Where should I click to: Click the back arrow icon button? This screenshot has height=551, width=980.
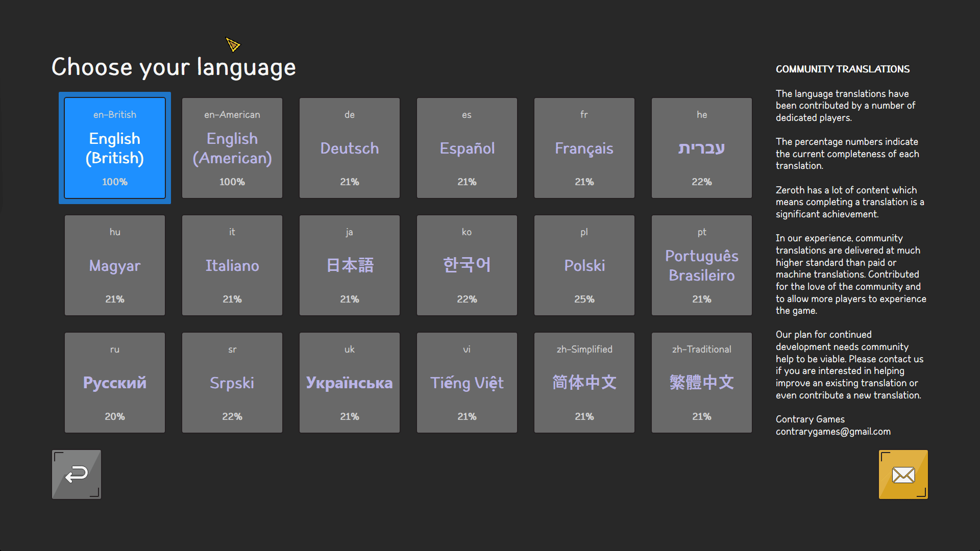tap(77, 474)
